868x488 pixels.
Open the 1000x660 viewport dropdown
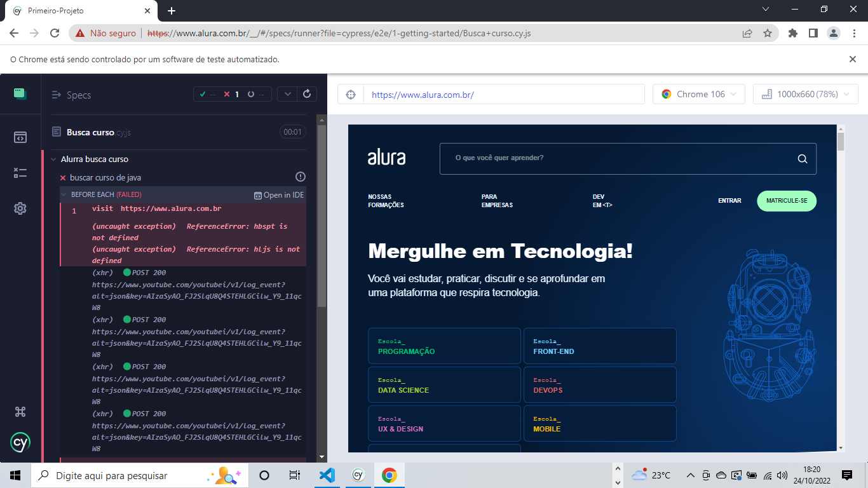(x=806, y=94)
